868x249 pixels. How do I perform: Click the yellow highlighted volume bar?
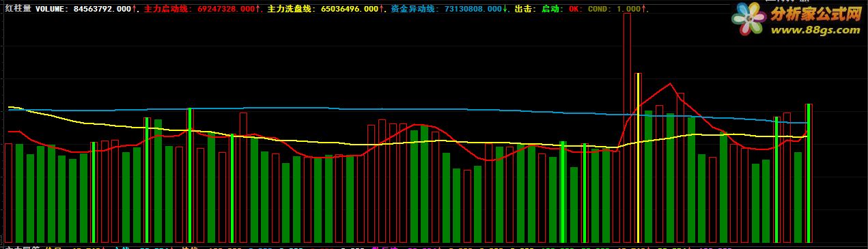pyautogui.click(x=638, y=158)
